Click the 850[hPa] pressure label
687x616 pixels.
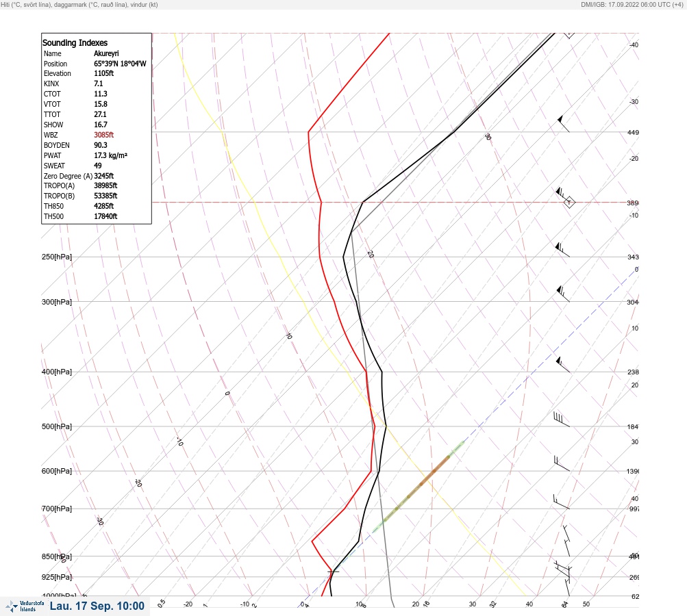57,556
